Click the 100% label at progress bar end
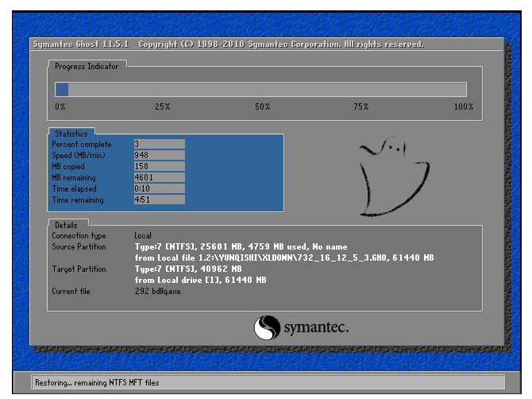This screenshot has width=532, height=399. 463,107
